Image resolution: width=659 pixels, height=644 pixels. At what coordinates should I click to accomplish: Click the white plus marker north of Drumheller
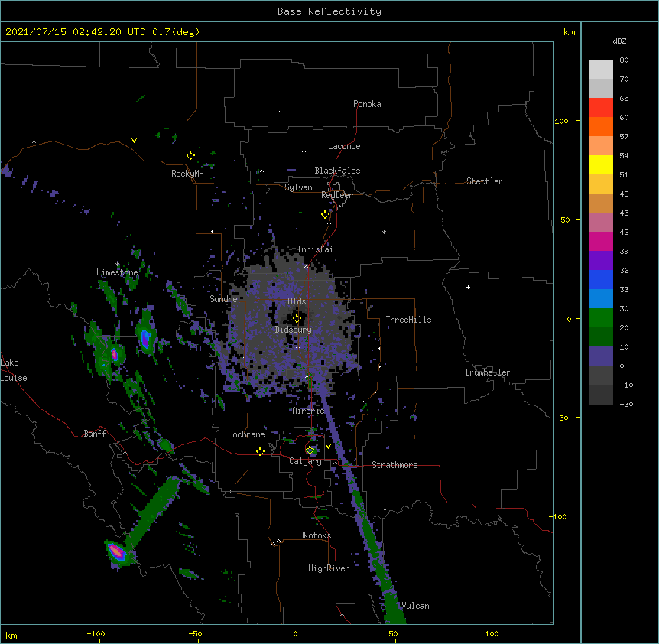[468, 287]
